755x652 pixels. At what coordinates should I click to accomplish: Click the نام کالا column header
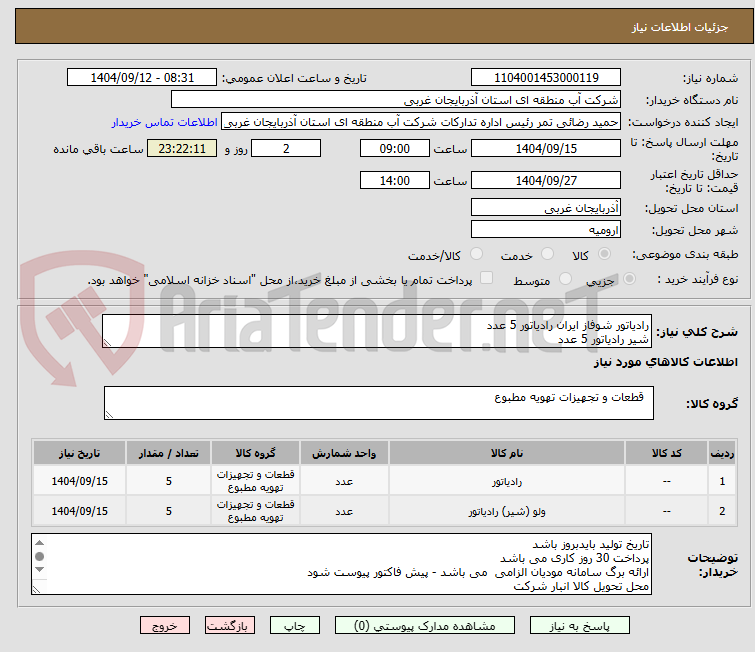507,453
